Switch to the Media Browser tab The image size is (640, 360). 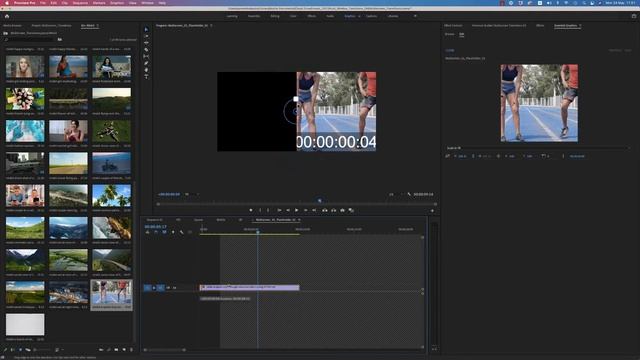coord(12,26)
